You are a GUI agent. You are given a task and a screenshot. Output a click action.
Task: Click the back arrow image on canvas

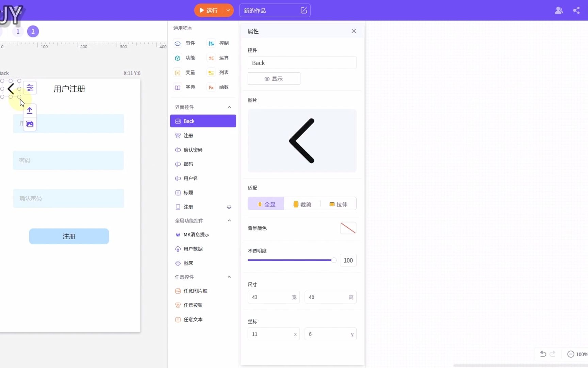[x=11, y=89]
